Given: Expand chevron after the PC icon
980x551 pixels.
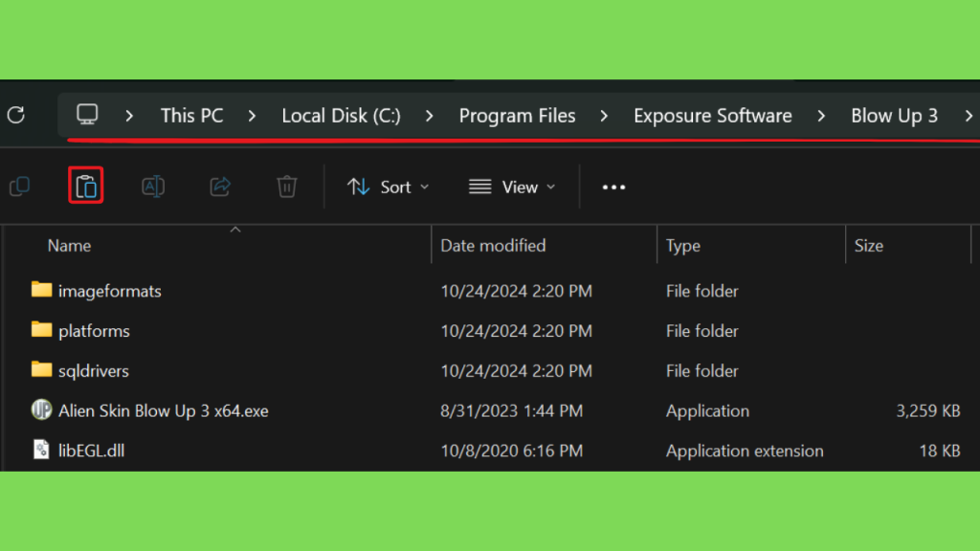Looking at the screenshot, I should 129,116.
